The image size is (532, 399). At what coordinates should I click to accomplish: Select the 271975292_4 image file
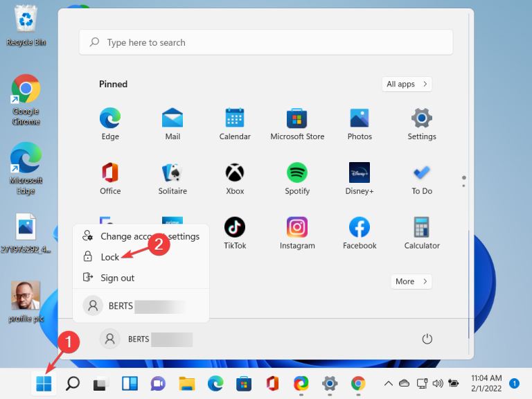26,233
